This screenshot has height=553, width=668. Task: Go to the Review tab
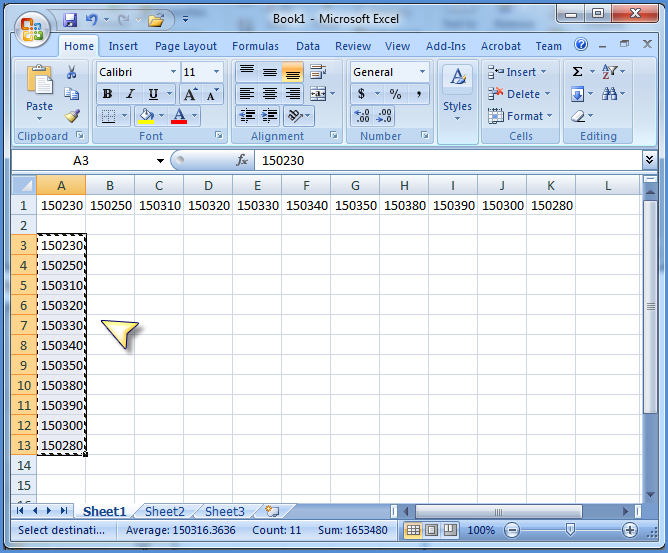tap(353, 46)
